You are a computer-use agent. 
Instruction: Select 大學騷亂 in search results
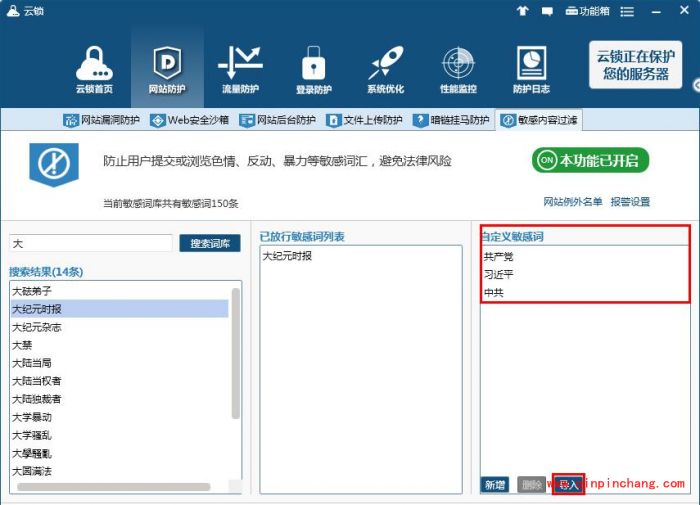tap(119, 453)
